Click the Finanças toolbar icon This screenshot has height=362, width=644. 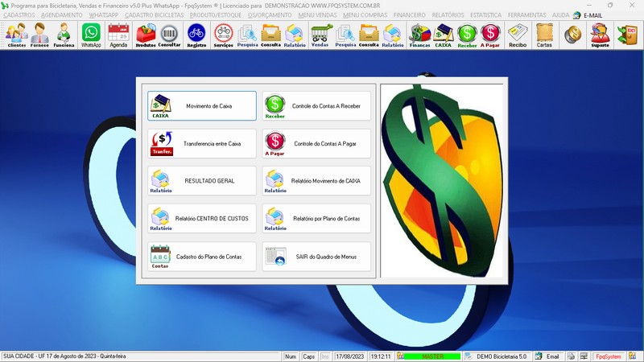(419, 34)
